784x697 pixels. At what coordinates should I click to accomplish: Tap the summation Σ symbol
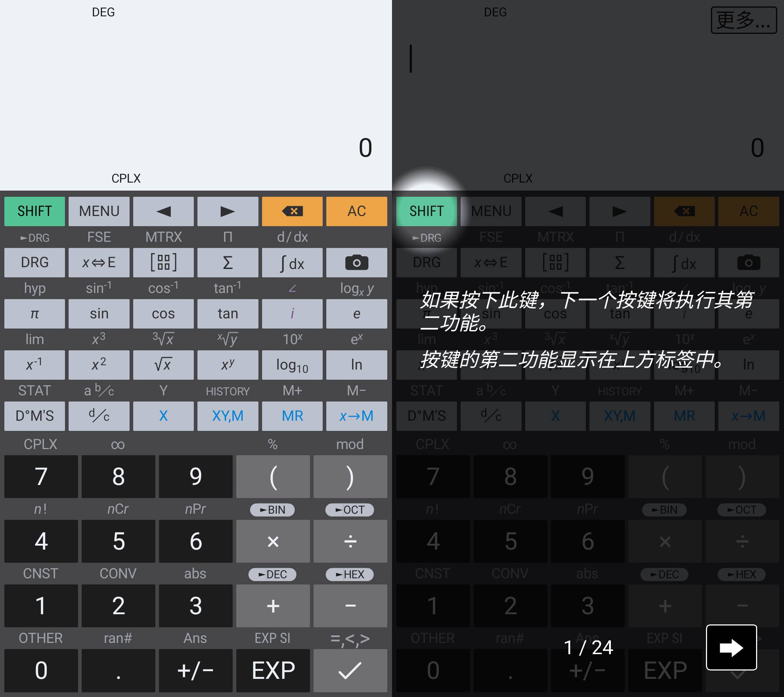(x=229, y=262)
